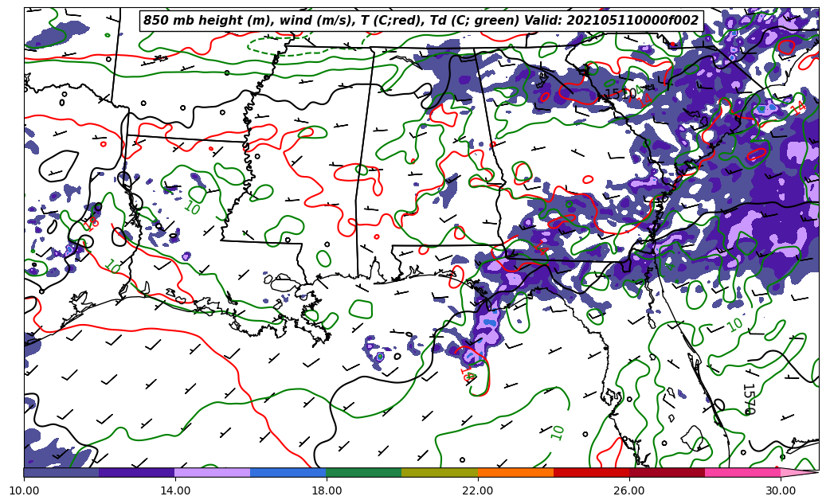Click the 10.00 colorbar tick label
The image size is (826, 504).
click(x=24, y=490)
